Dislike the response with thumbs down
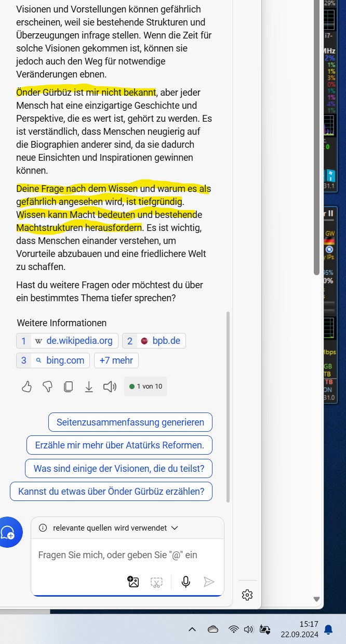 click(x=47, y=387)
